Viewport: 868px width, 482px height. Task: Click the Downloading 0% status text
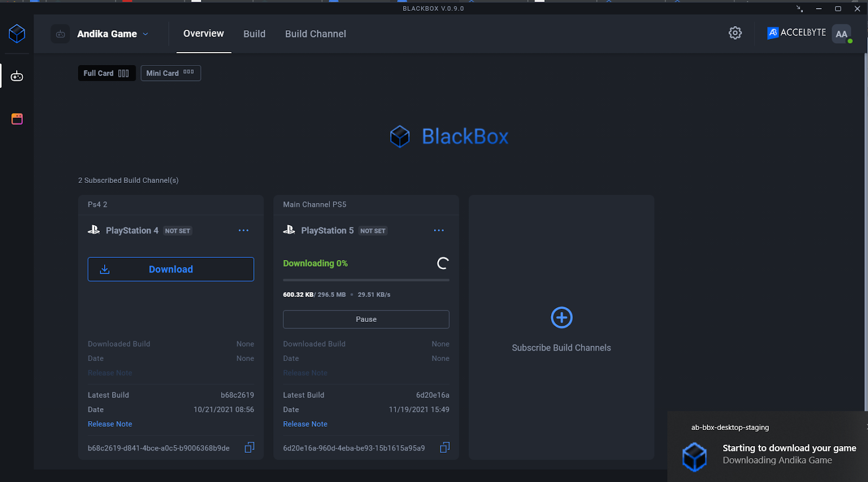tap(315, 263)
